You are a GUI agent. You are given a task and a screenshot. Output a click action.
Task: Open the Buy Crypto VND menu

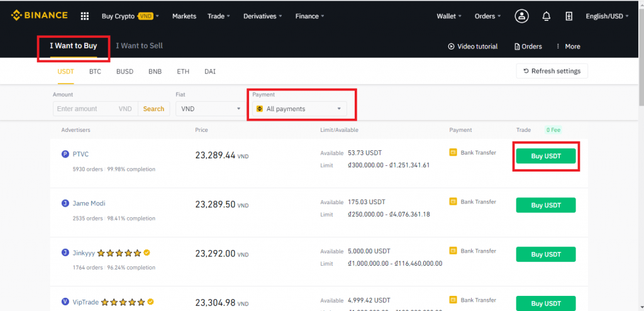pos(130,16)
